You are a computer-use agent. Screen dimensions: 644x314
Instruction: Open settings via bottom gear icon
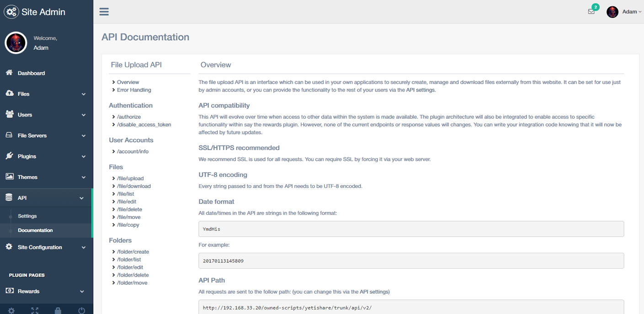[x=11, y=310]
